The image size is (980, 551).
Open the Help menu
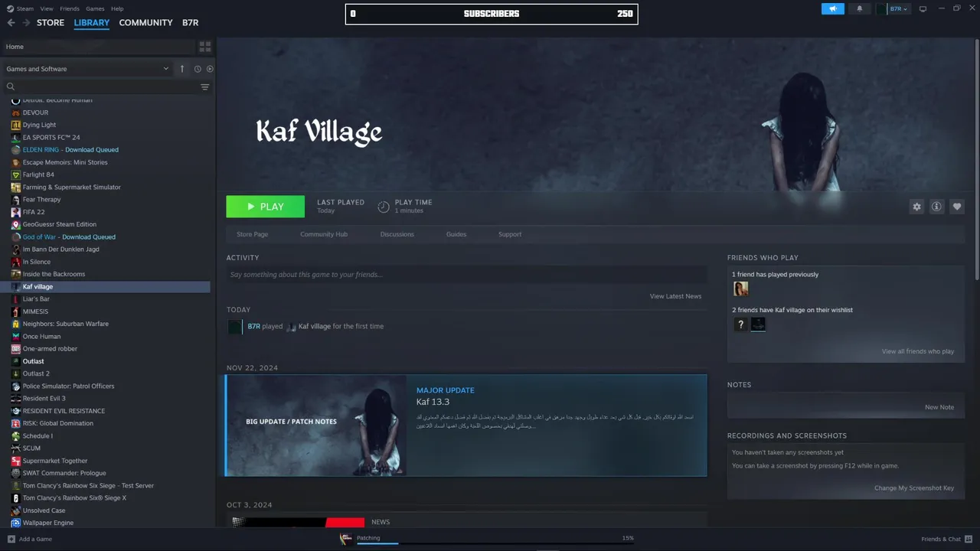[117, 8]
